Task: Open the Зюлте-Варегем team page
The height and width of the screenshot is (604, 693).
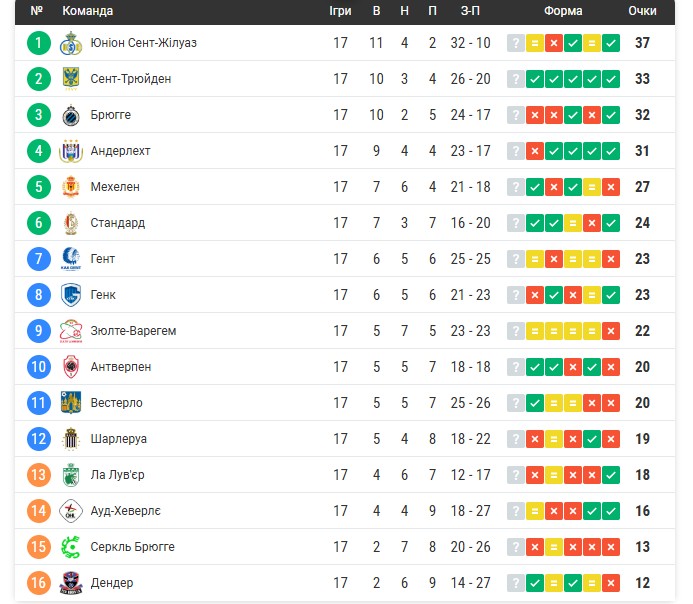Action: (x=133, y=331)
